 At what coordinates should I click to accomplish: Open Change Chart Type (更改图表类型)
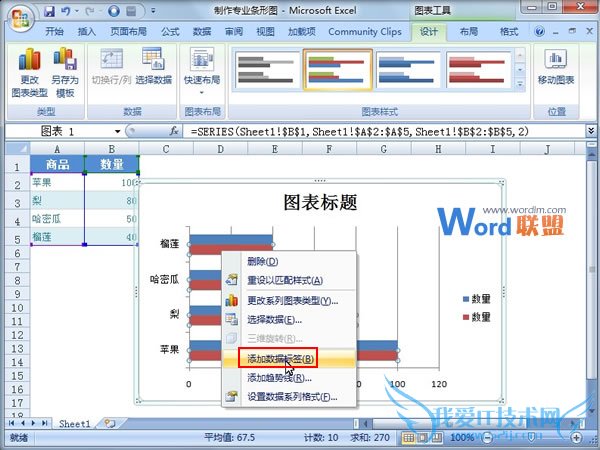click(x=29, y=72)
